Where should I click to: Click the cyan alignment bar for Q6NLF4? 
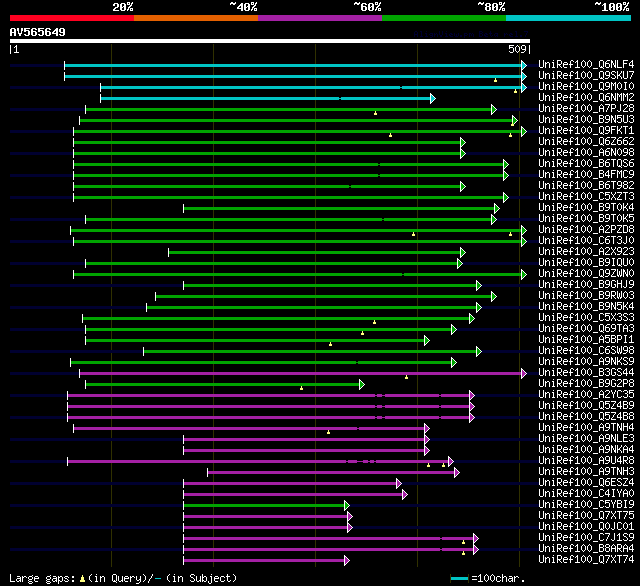pyautogui.click(x=293, y=65)
